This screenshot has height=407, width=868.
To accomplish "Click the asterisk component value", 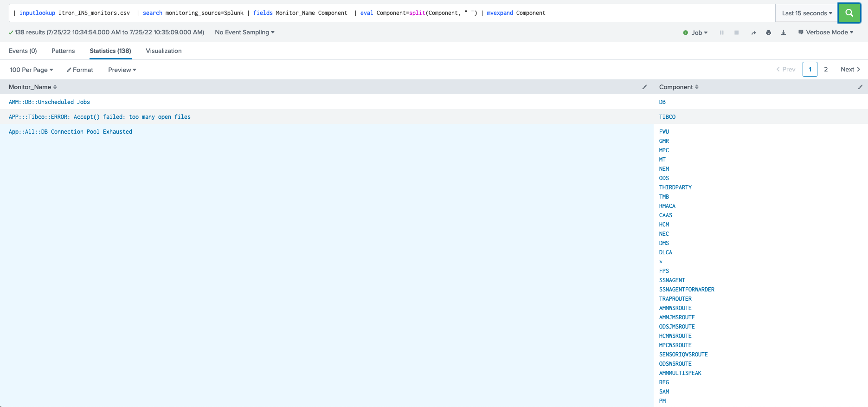I will (x=661, y=261).
